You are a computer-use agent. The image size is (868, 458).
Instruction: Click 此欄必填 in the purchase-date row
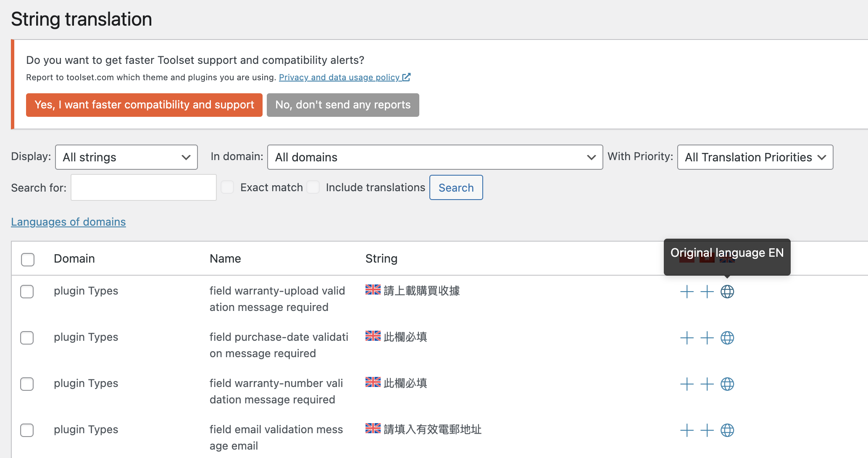405,337
